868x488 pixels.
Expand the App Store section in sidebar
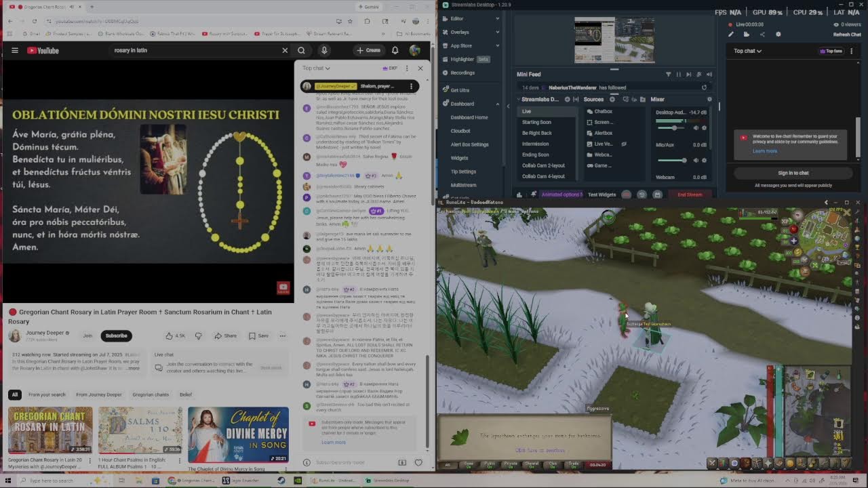coord(497,46)
